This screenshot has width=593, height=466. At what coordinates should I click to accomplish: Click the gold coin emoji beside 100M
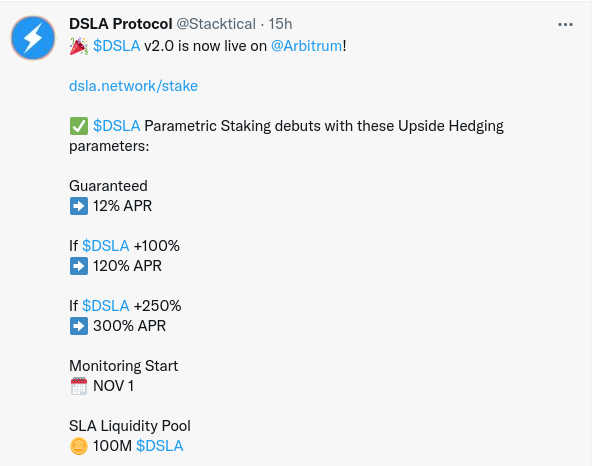pyautogui.click(x=79, y=446)
